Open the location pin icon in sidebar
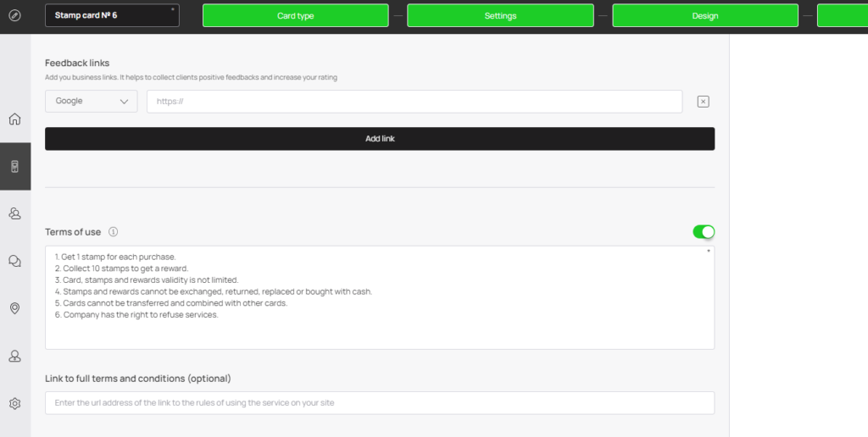The image size is (868, 437). tap(15, 308)
